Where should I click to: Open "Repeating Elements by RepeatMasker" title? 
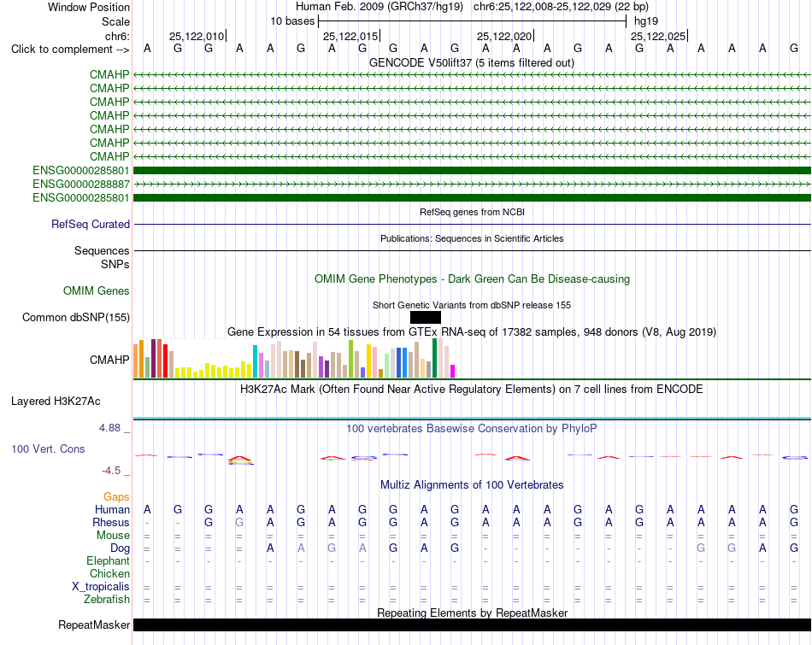pyautogui.click(x=472, y=613)
